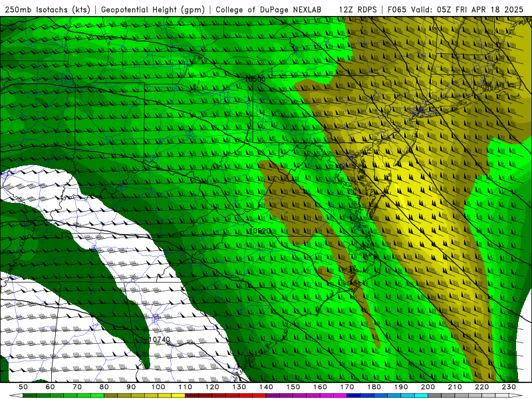This screenshot has height=399, width=532.
Task: Click the 80 value on color scale
Action: pyautogui.click(x=104, y=387)
